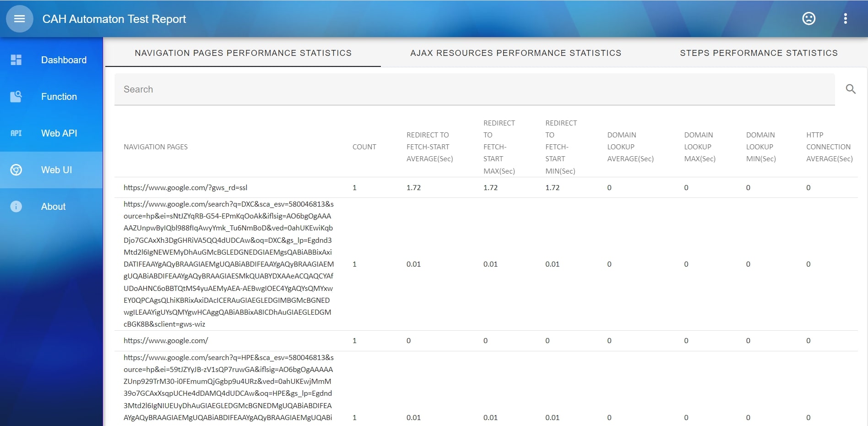Navigate to the About page
Image resolution: width=868 pixels, height=426 pixels.
tap(53, 207)
